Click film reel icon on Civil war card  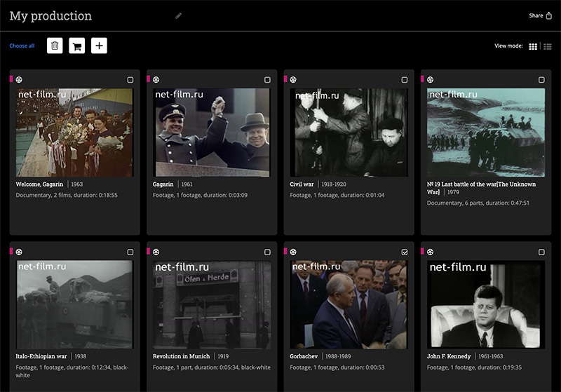tap(293, 79)
